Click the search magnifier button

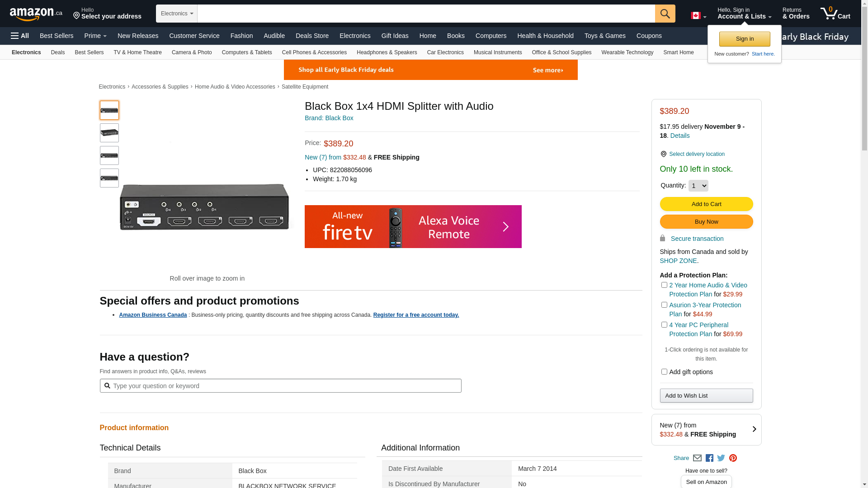pyautogui.click(x=665, y=14)
